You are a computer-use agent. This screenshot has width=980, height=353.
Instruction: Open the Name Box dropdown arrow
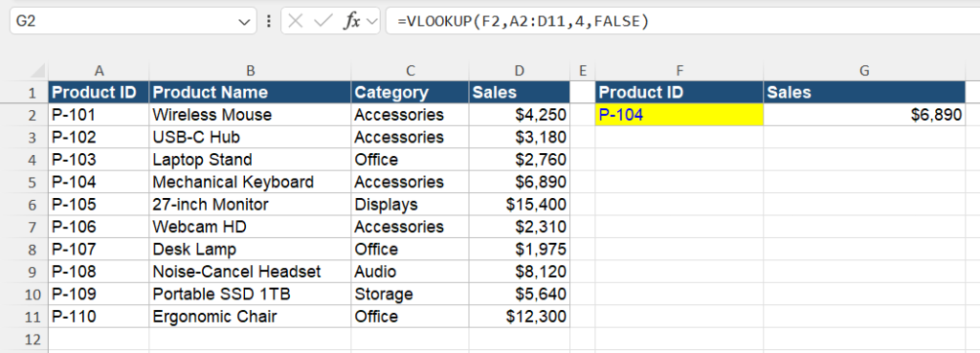click(244, 22)
